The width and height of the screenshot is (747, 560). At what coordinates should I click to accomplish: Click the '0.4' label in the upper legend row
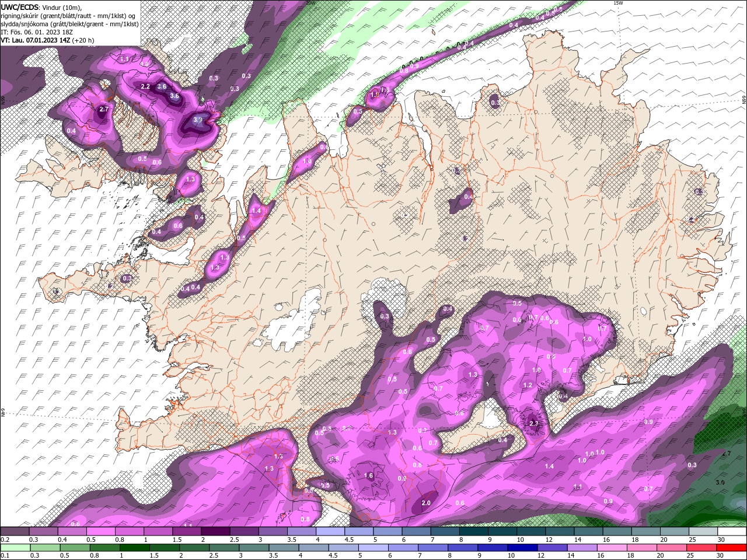coord(62,540)
